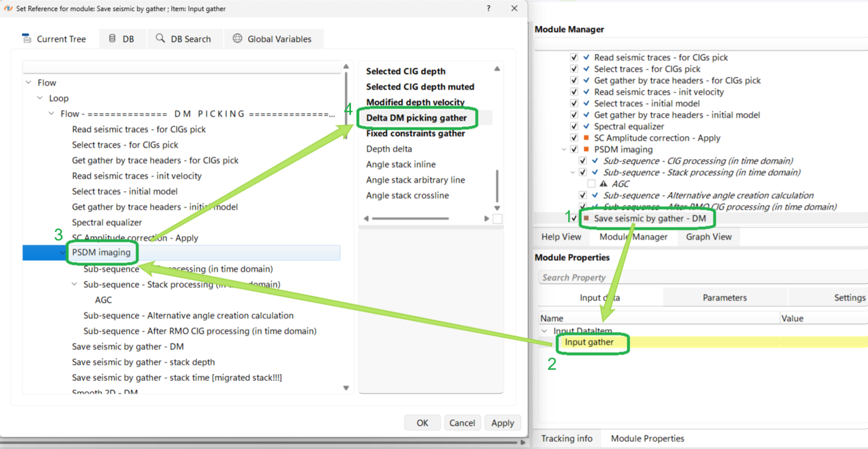
Task: Select the Module Manager tab
Action: pos(633,237)
